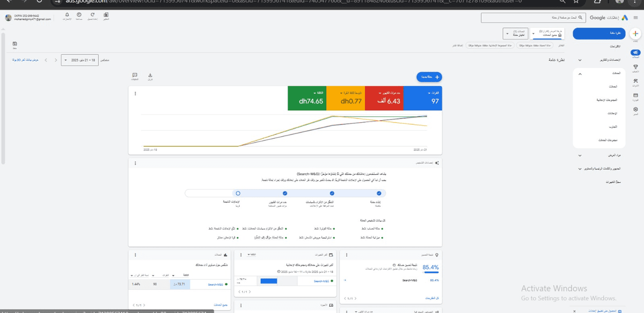Click the blue New campaign button
644x313 pixels.
click(429, 77)
